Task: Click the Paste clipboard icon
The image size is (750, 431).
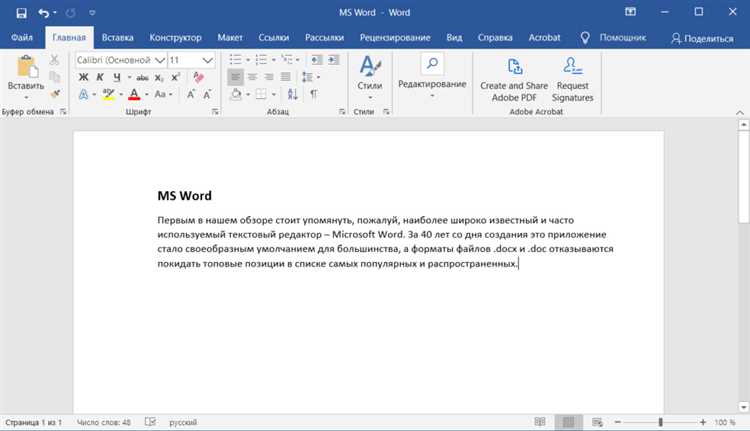Action: tap(27, 66)
